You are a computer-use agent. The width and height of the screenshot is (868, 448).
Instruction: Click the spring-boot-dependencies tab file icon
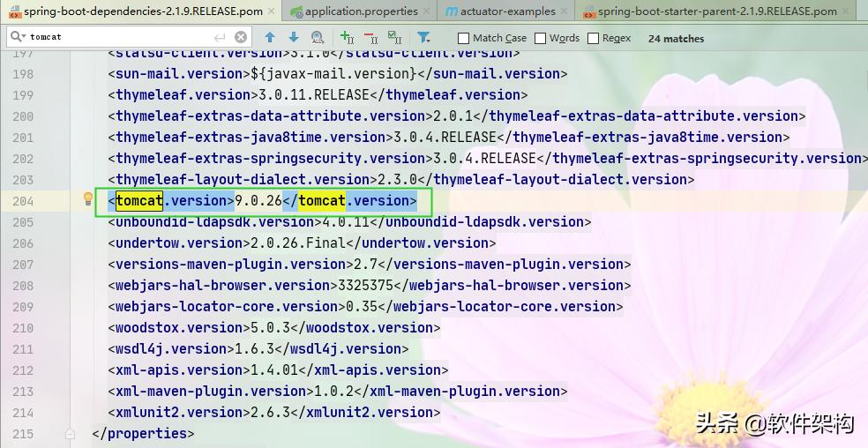(x=16, y=11)
